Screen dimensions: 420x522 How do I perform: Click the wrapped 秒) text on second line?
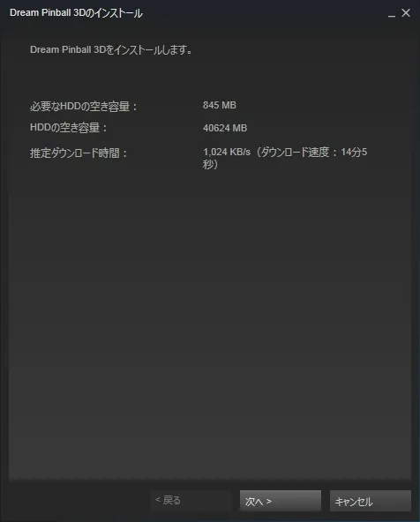[x=210, y=164]
